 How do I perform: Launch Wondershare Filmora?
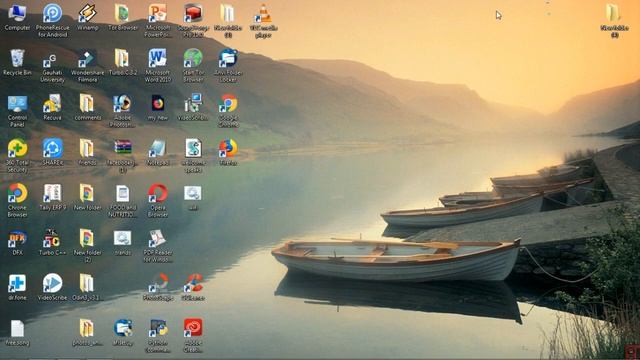(87, 65)
